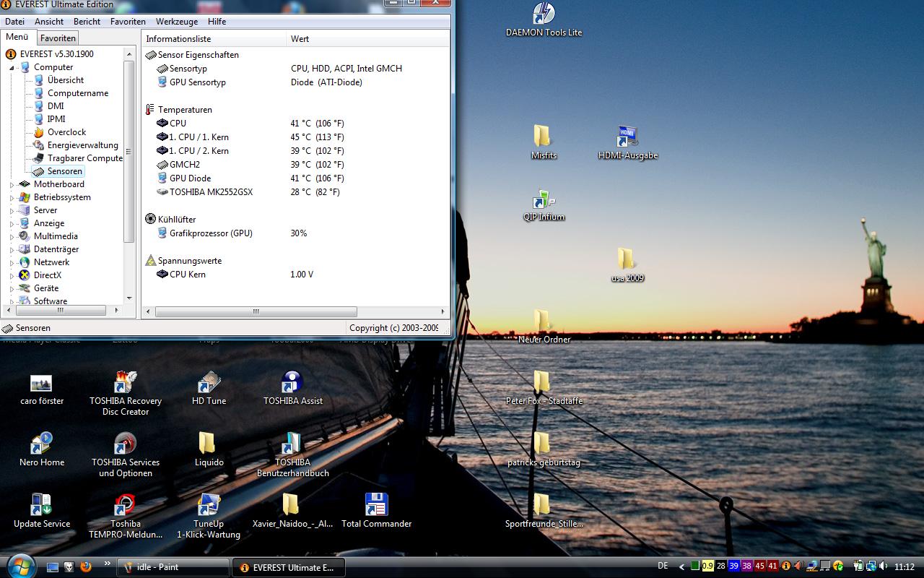Click the taskbar clock 11:12
Viewport: 924px width, 578px height.
click(905, 567)
